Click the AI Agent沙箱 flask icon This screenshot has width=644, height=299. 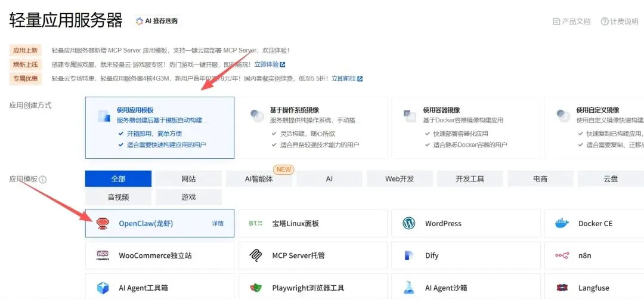tap(409, 288)
